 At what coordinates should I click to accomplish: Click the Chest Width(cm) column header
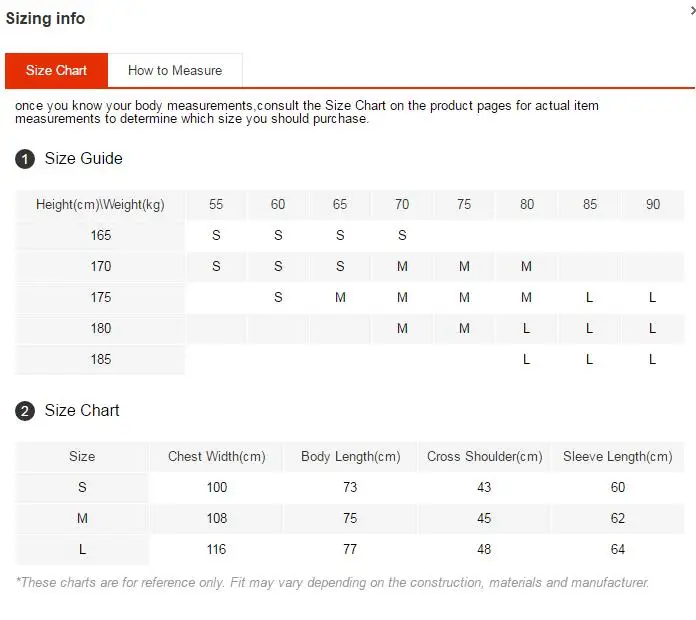click(217, 457)
